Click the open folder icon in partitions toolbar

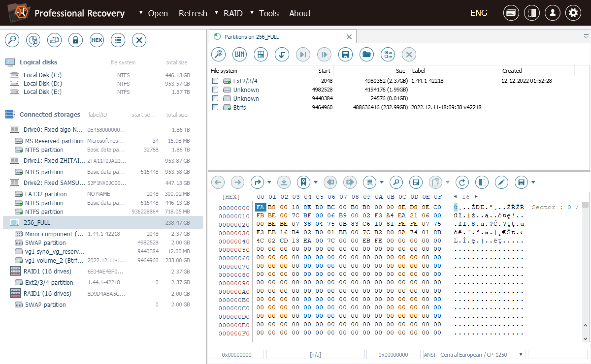(367, 54)
